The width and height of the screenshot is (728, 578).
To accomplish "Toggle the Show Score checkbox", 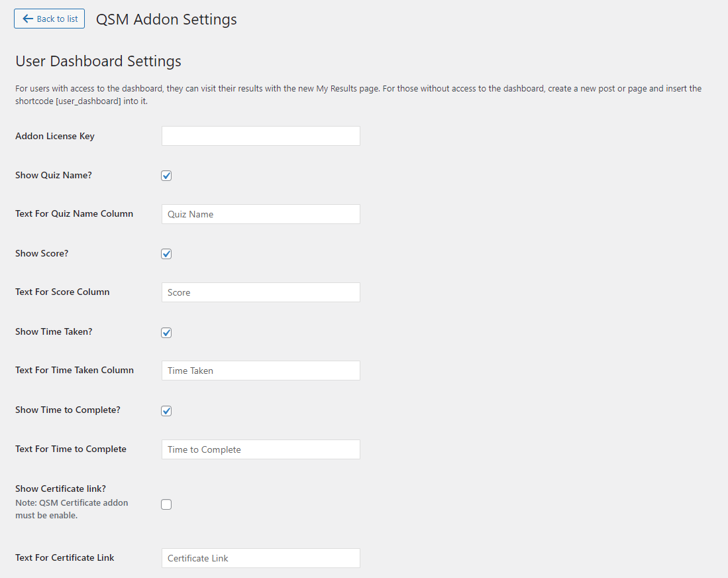I will [x=166, y=254].
